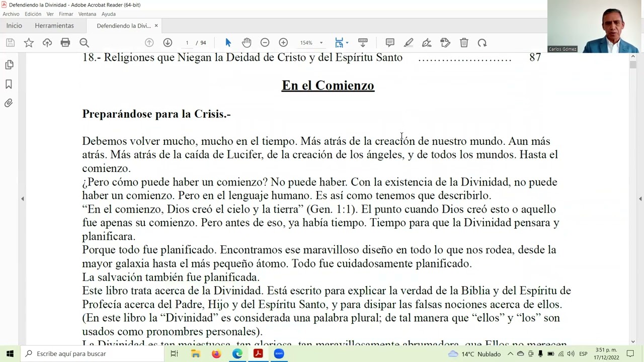Click 'Preparándose para la Crisis.-' subheading
This screenshot has height=362, width=644.
point(156,114)
